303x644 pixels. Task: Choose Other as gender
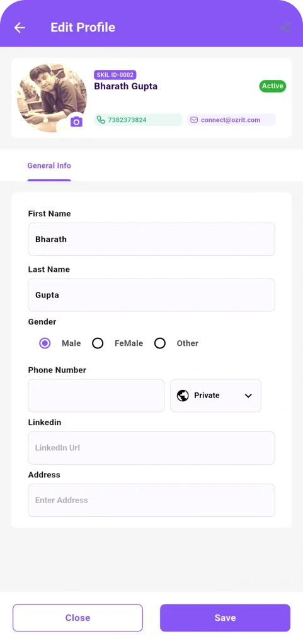(x=160, y=343)
